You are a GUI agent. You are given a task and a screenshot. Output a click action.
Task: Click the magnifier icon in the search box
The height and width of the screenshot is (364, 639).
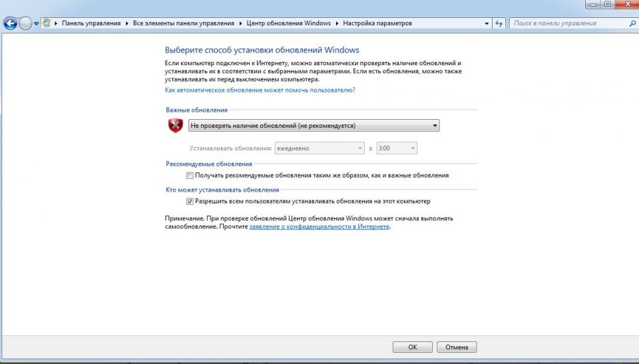pyautogui.click(x=632, y=23)
